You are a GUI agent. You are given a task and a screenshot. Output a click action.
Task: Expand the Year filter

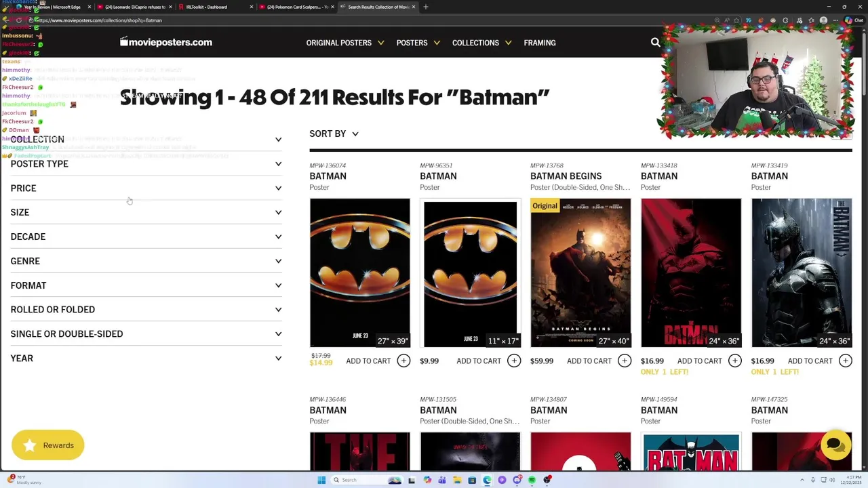click(146, 359)
